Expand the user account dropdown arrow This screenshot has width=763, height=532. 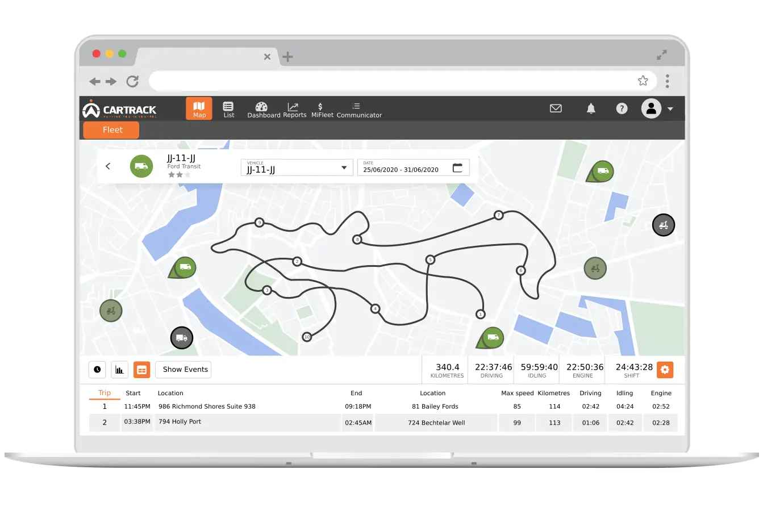click(x=670, y=109)
